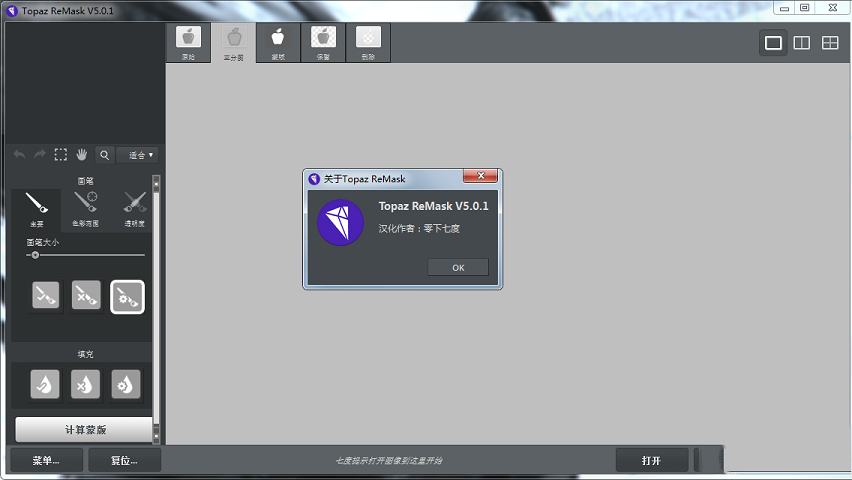Click the 打开 open button

tap(651, 460)
